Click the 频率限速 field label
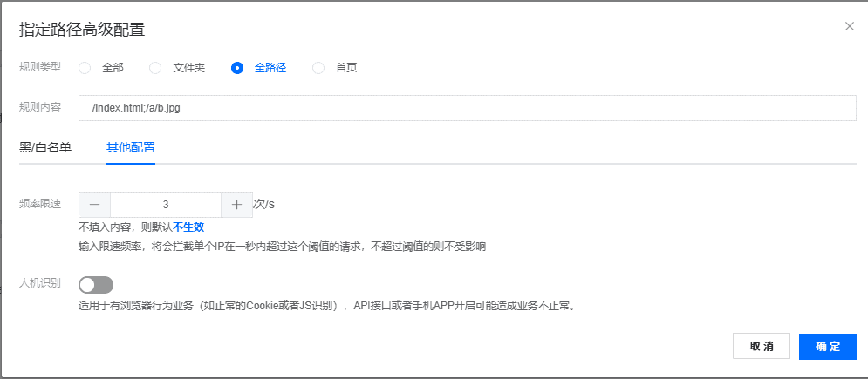The height and width of the screenshot is (379, 868). click(x=40, y=204)
